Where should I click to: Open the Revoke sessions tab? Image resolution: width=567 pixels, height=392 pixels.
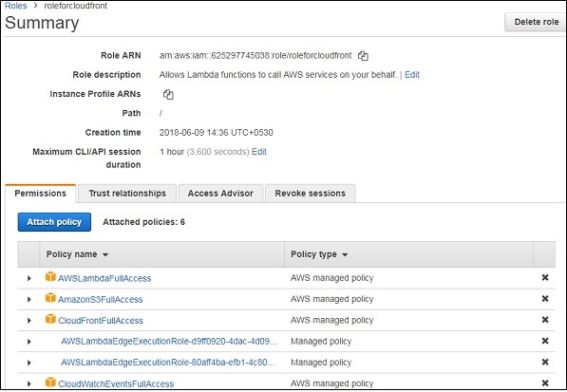point(311,194)
